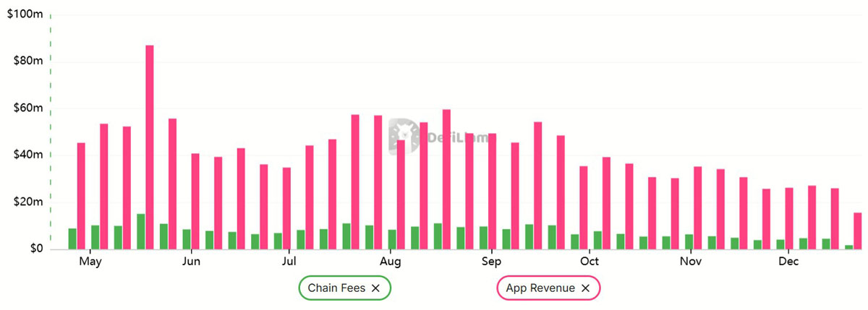
Task: Click the May label on the x-axis
Action: pos(90,262)
